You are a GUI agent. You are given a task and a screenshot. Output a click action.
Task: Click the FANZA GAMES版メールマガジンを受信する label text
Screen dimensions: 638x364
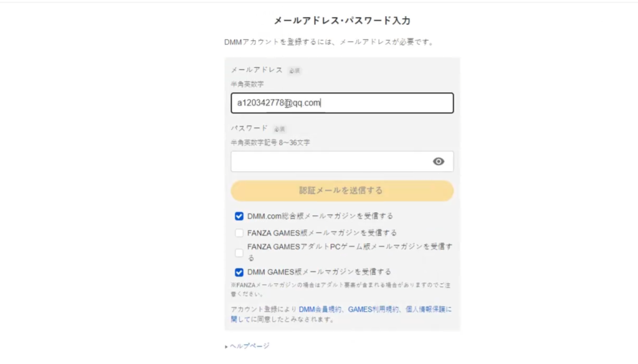(x=322, y=233)
